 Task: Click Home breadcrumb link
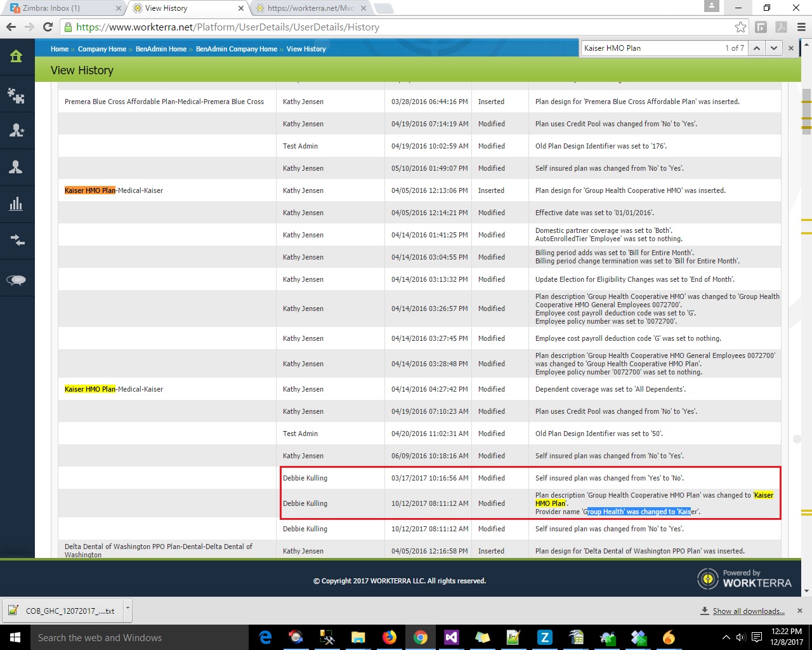tap(60, 49)
